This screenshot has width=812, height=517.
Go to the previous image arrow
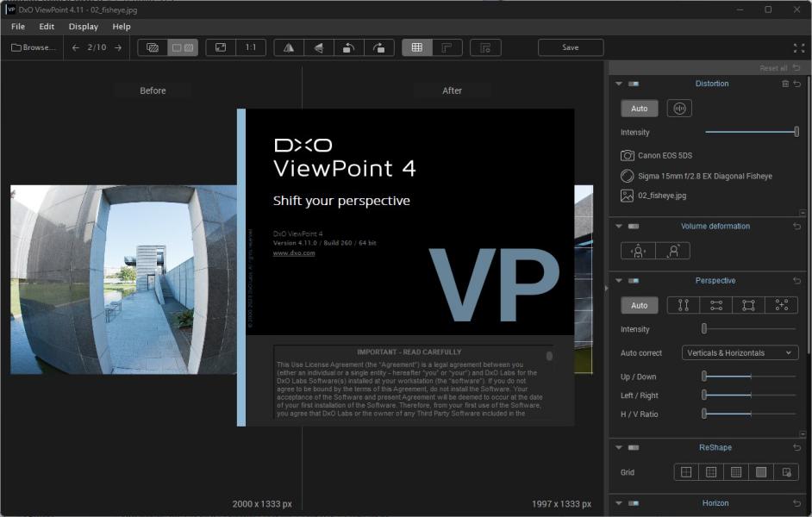[x=76, y=47]
